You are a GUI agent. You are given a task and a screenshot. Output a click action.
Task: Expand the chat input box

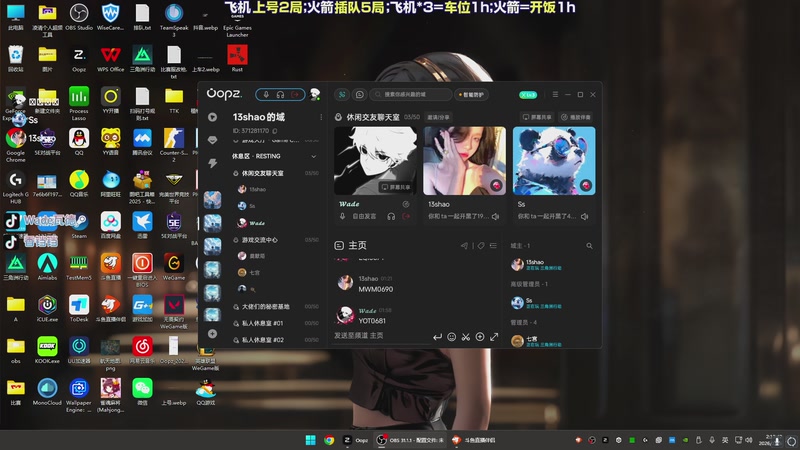click(x=494, y=337)
